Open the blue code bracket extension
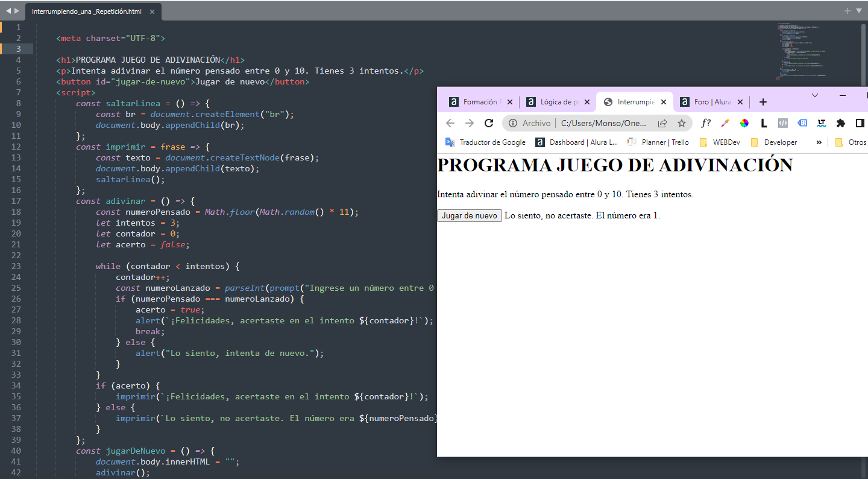 (802, 123)
